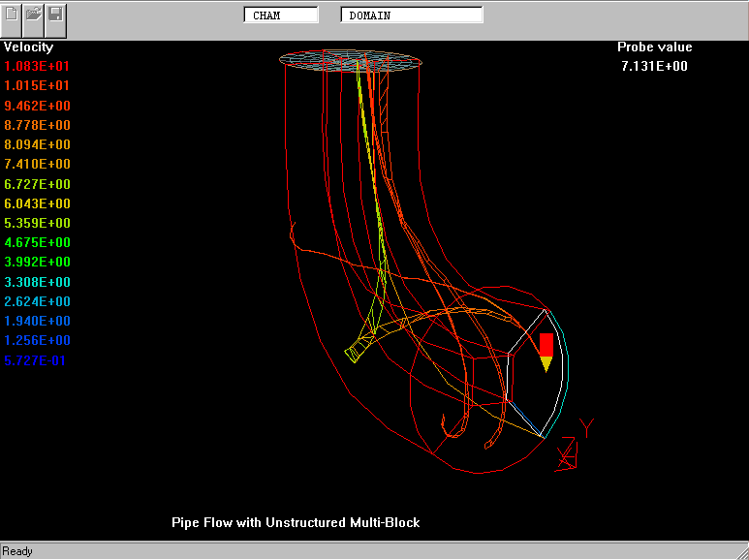Click the Y axis label

coord(585,426)
